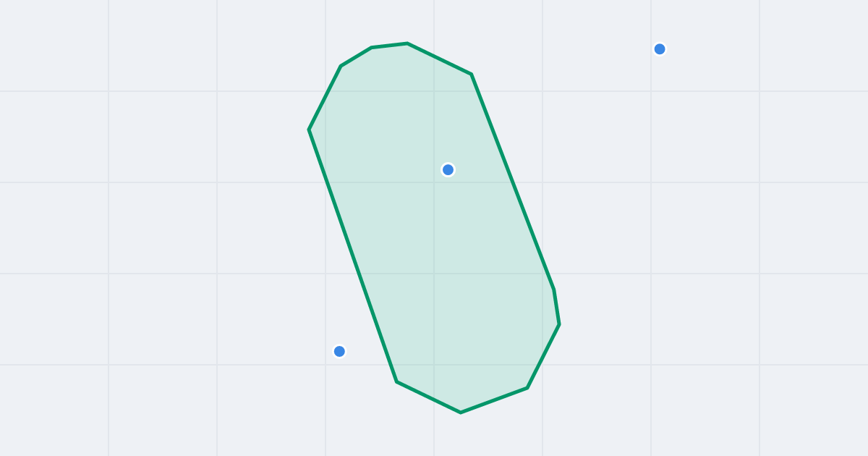The height and width of the screenshot is (456, 868).
Task: Pick the blue point left of the polygon's bottom
Action: pyautogui.click(x=339, y=351)
